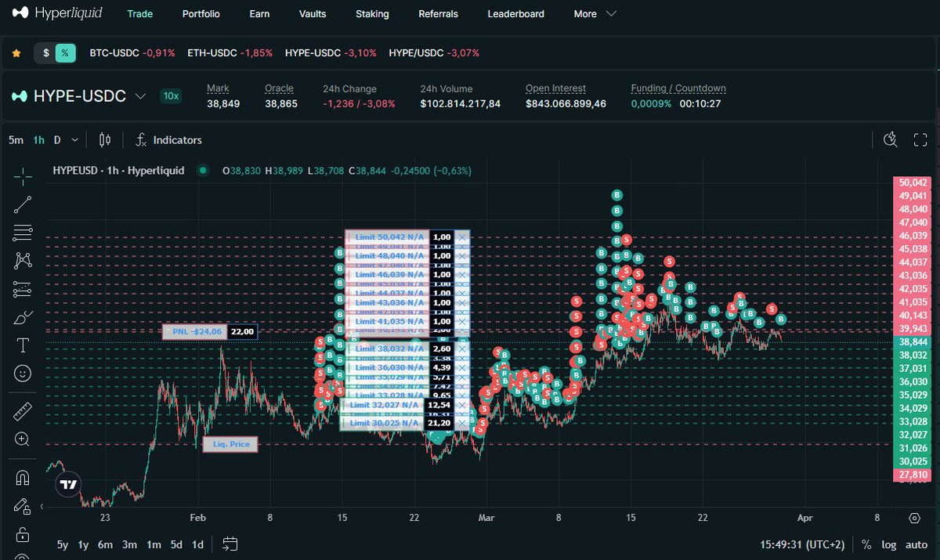Enter fullscreen chart mode
940x560 pixels.
[x=920, y=140]
